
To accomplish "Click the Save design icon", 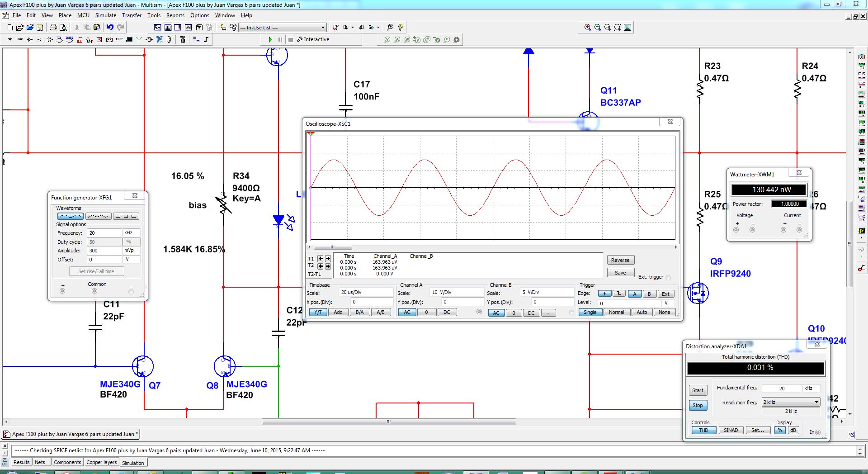I will (x=40, y=27).
